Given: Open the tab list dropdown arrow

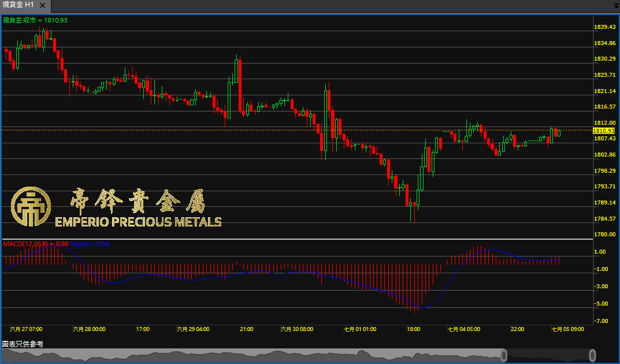Looking at the screenshot, I should (616, 5).
